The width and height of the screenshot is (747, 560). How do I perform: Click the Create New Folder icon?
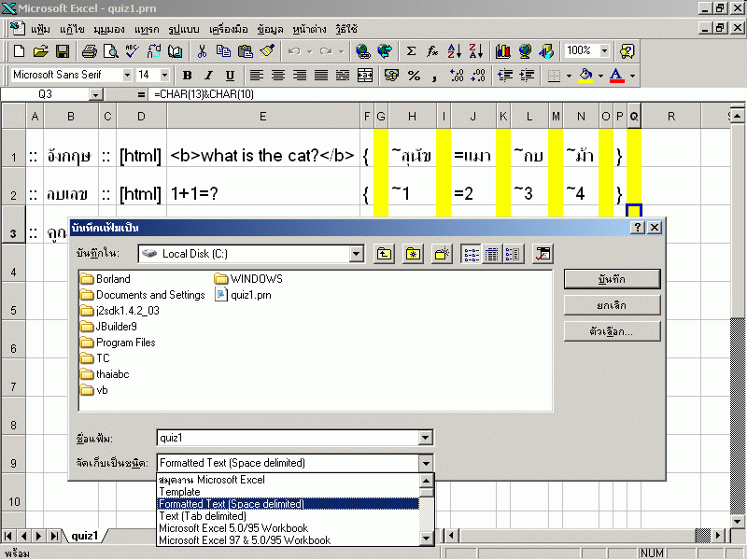442,254
